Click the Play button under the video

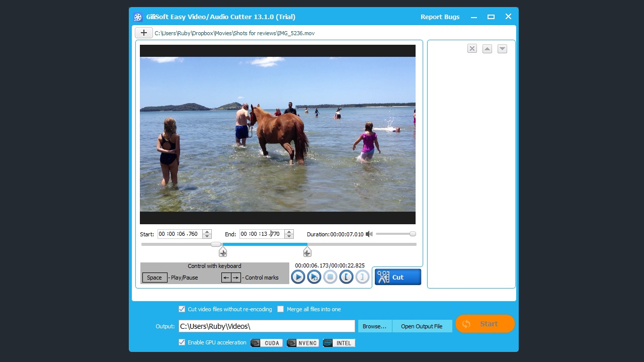(x=298, y=277)
